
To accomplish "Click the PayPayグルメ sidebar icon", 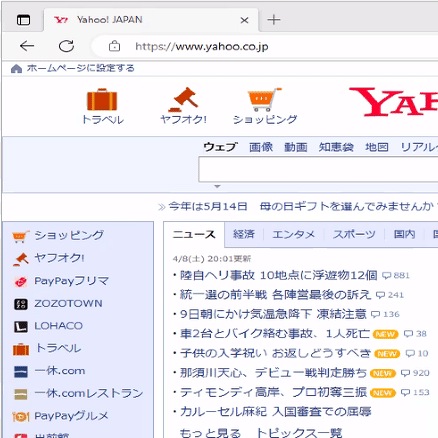I will click(20, 417).
